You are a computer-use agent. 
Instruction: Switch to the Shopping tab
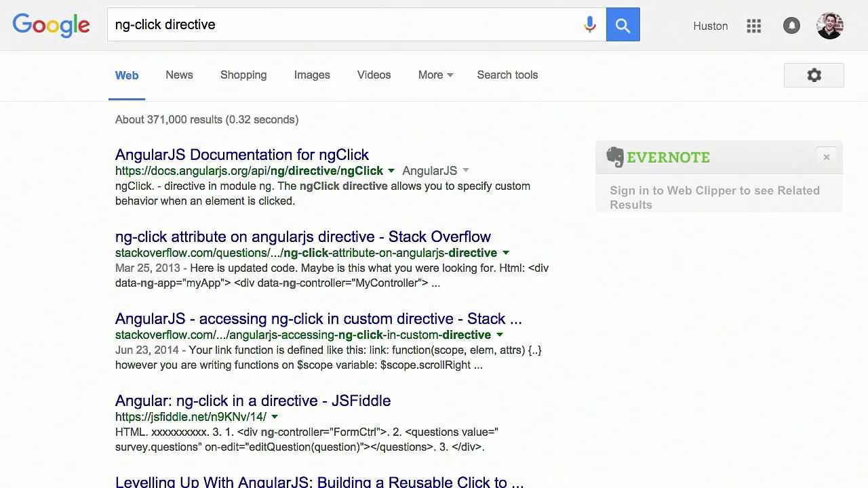tap(243, 75)
